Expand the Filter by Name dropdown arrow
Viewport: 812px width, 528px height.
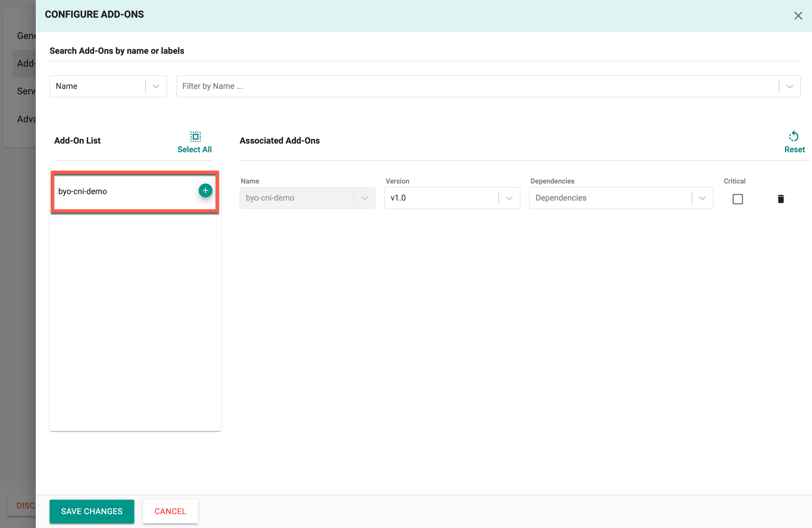(x=789, y=86)
